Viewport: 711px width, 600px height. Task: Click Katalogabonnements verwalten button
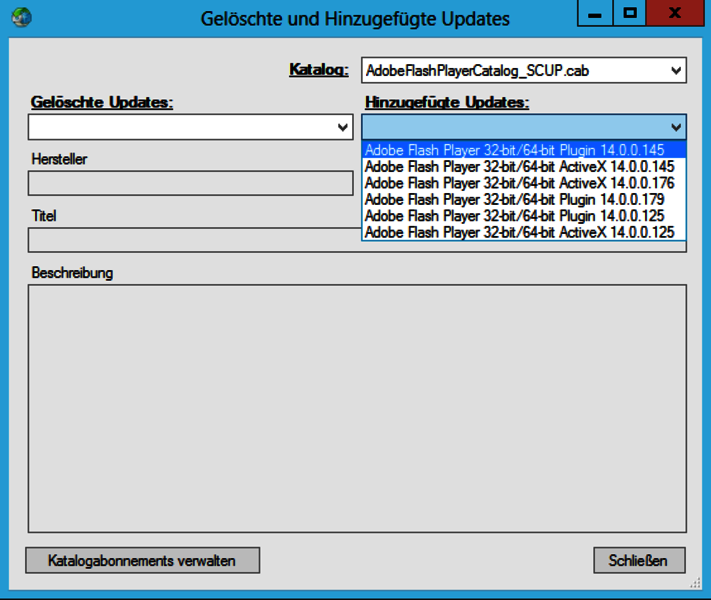tap(142, 561)
